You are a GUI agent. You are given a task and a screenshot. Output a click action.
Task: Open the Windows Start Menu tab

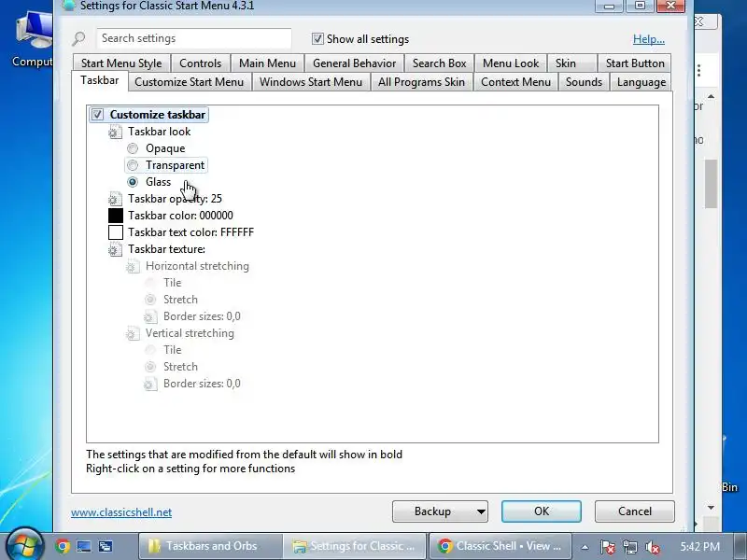[311, 82]
